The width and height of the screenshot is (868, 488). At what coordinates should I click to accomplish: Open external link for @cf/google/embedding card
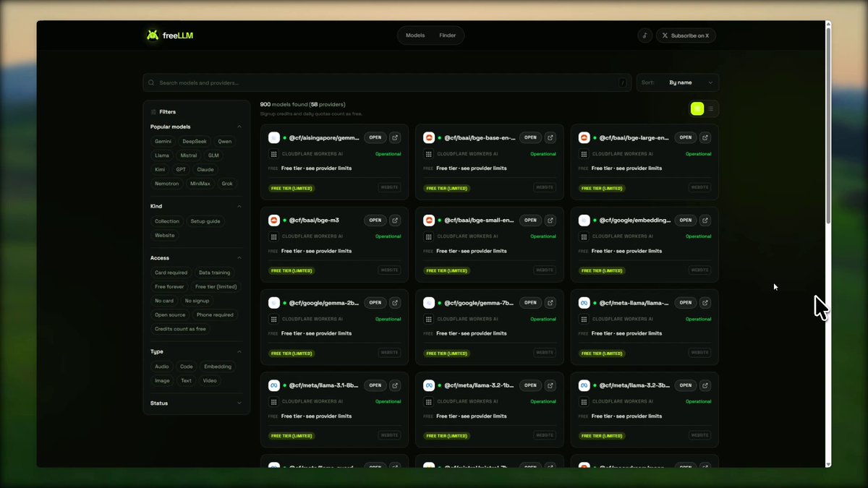point(705,221)
